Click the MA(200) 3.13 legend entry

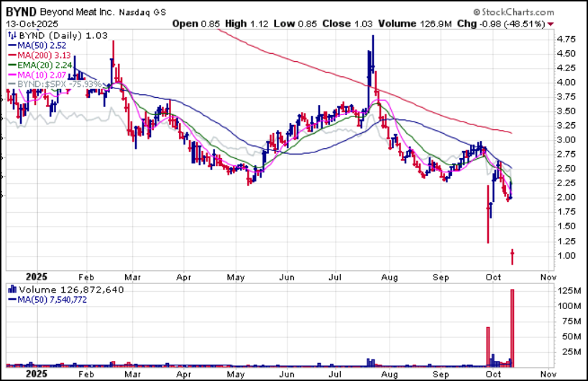tap(40, 55)
